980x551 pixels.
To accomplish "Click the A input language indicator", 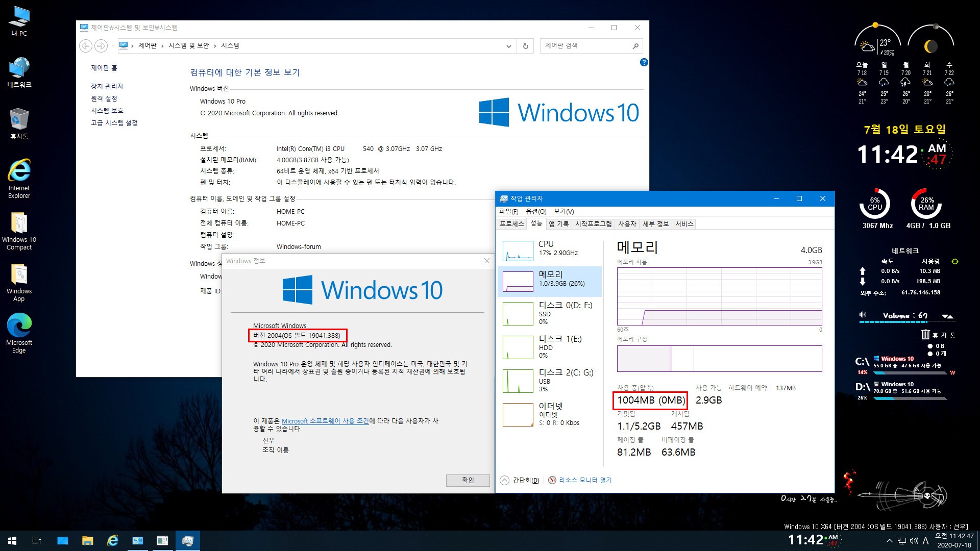I will pos(925,541).
